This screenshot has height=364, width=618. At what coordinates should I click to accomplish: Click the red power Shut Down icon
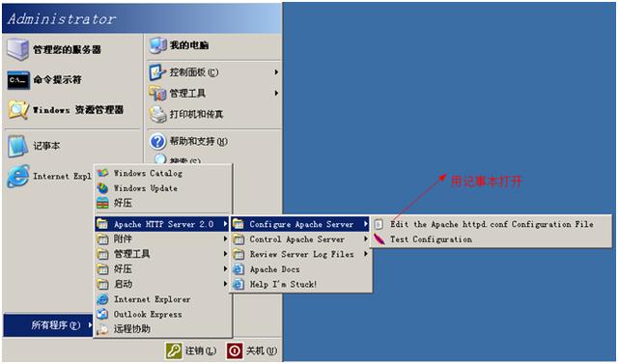click(235, 350)
